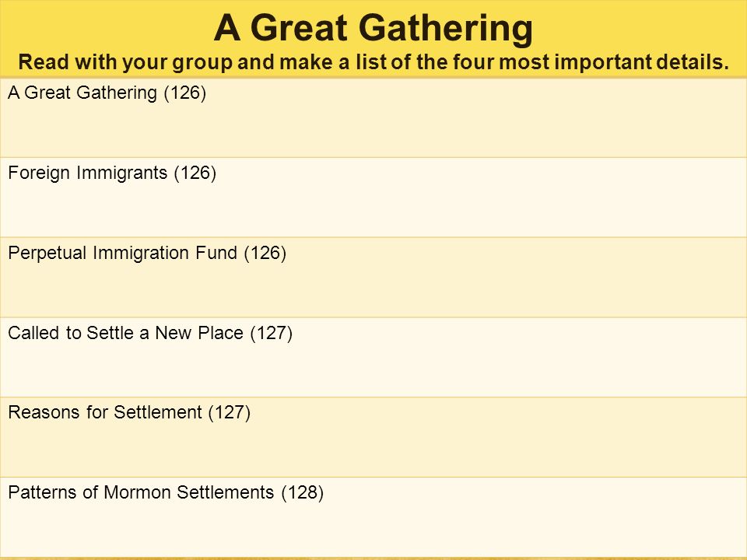Click page number (126) after Foreign Immigrants
The width and height of the screenshot is (747, 560).
pyautogui.click(x=195, y=173)
